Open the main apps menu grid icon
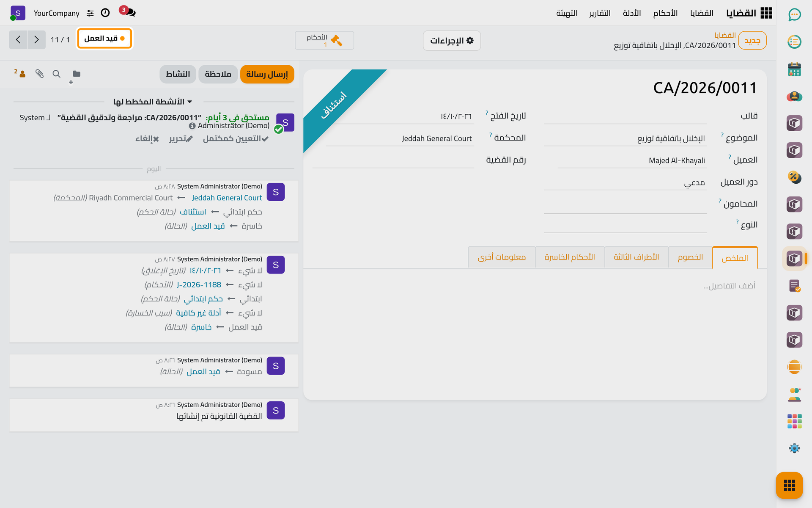 click(766, 13)
